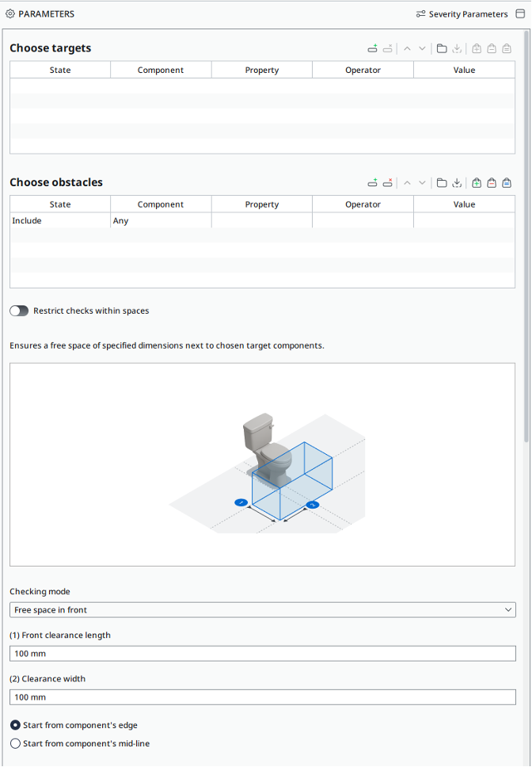Open Severity Parameters
This screenshot has width=532, height=767.
point(462,13)
